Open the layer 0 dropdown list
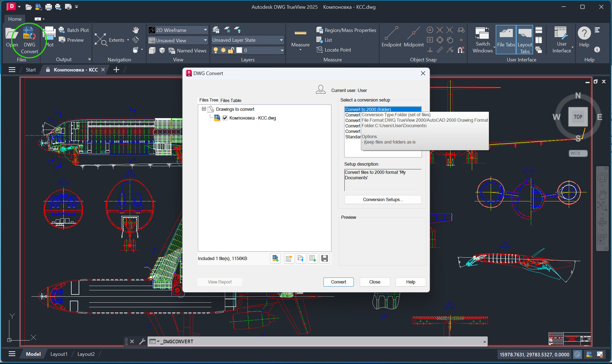 tap(282, 50)
